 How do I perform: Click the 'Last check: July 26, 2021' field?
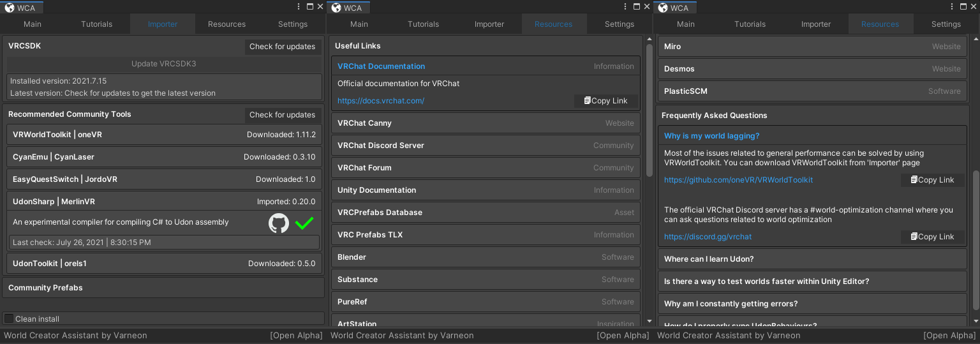165,243
